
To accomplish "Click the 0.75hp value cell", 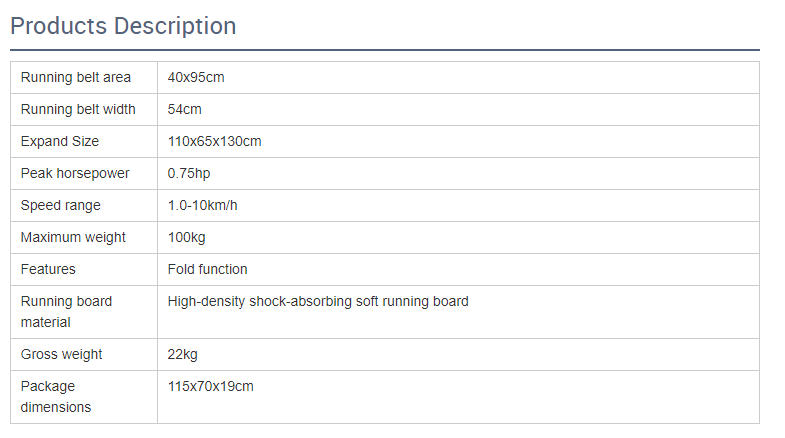I will click(x=189, y=174).
